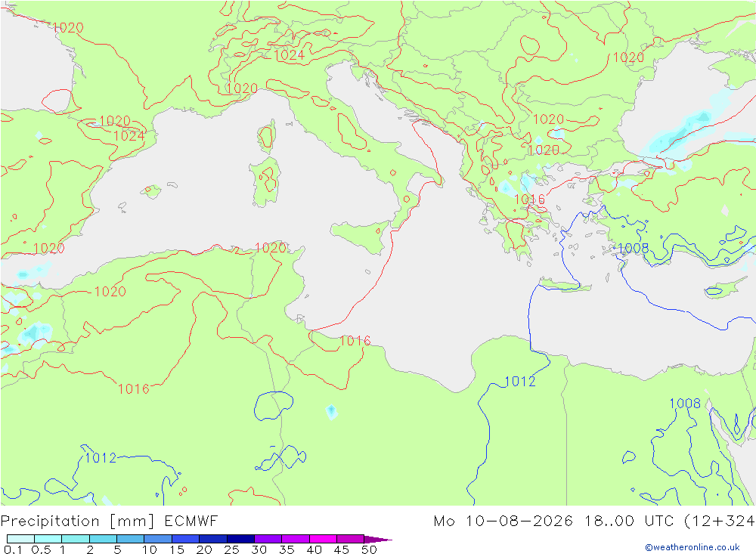Pick the 40–45 mm legend swatch
756x554 pixels.
[323, 539]
